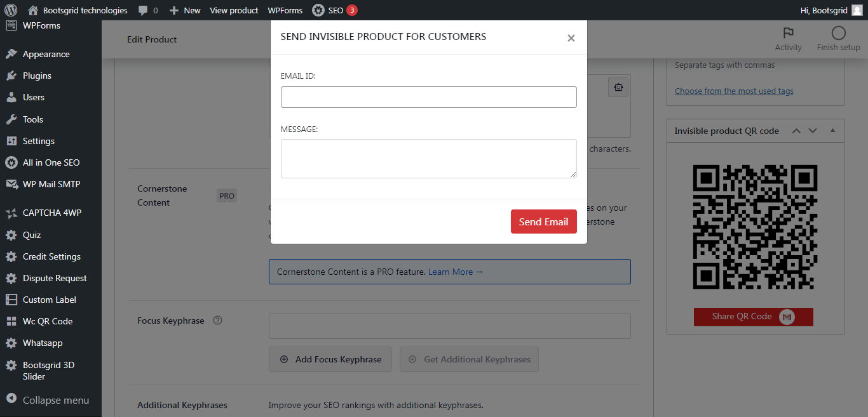868x417 pixels.
Task: Click the Whatsapp gear icon
Action: (x=11, y=343)
